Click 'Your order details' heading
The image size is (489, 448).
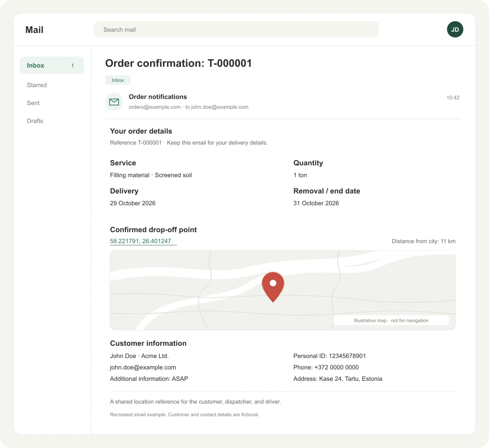pyautogui.click(x=141, y=131)
